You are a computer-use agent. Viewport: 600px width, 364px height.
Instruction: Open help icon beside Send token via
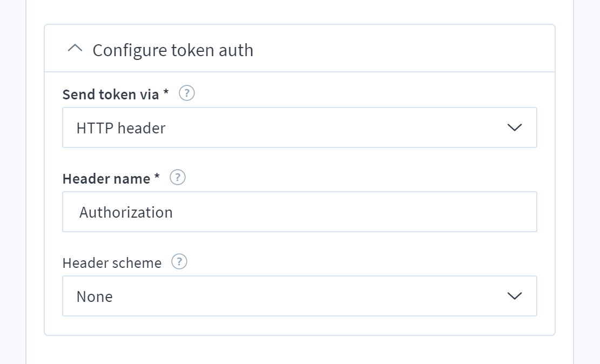tap(187, 93)
